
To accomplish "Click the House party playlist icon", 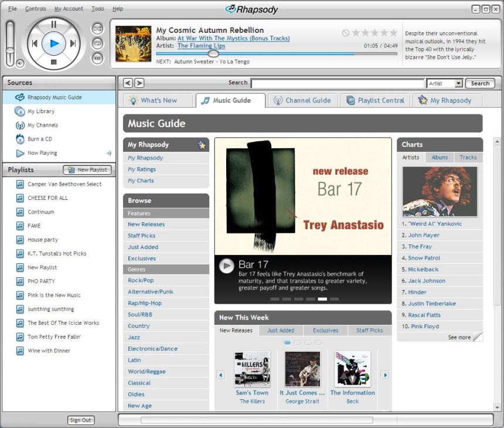I will pos(20,240).
